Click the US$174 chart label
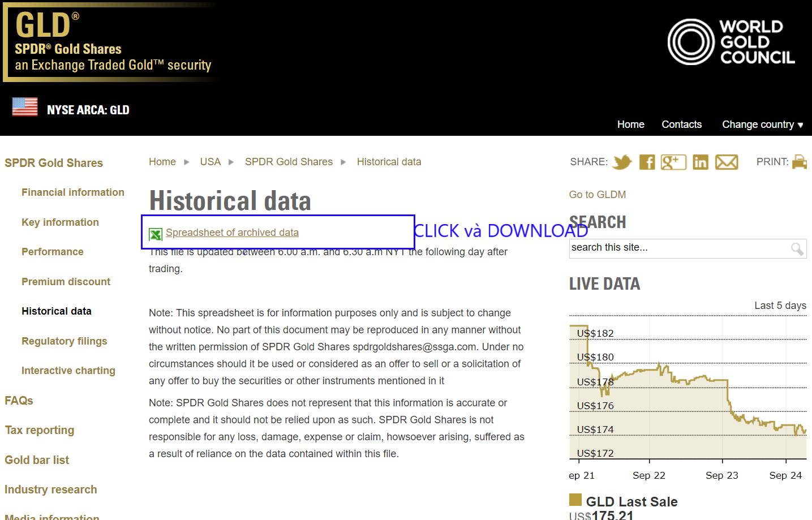The image size is (812, 520). [x=595, y=429]
